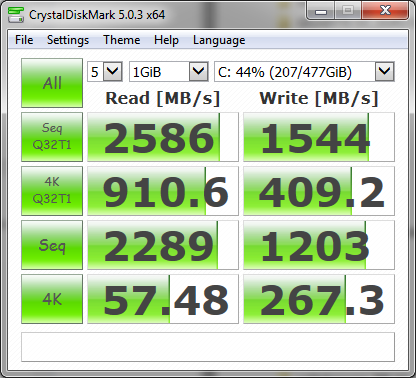Close the CrystalDiskMark window
This screenshot has height=378, width=416.
tap(385, 11)
